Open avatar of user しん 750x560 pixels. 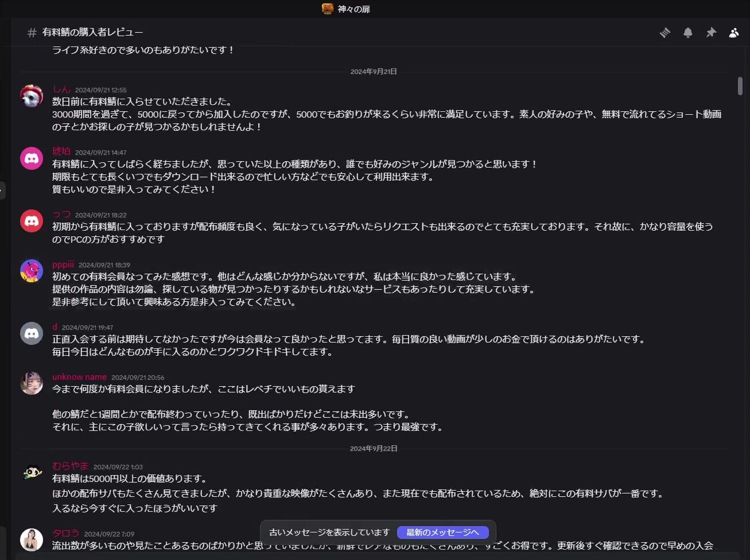point(32,96)
